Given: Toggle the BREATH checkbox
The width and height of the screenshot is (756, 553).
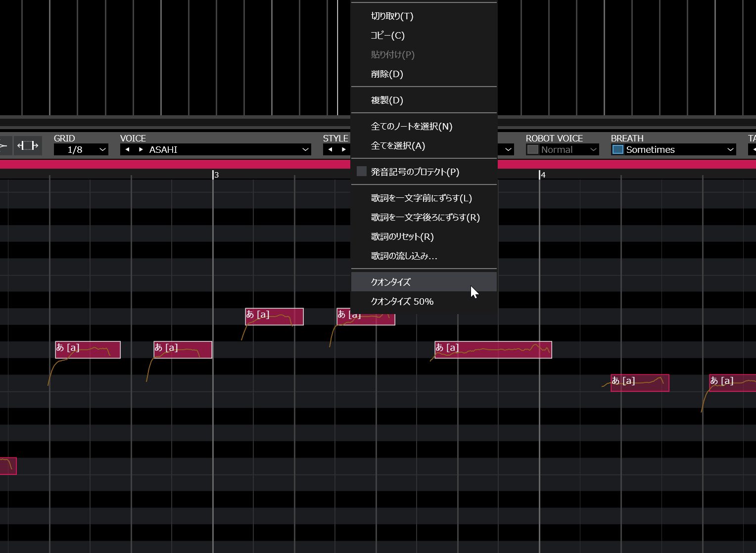Looking at the screenshot, I should click(x=618, y=149).
